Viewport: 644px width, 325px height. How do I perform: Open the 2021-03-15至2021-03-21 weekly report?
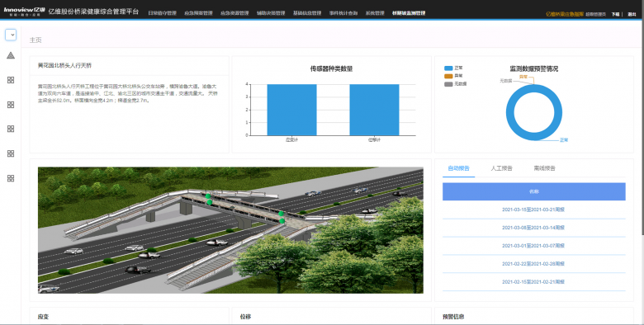533,210
